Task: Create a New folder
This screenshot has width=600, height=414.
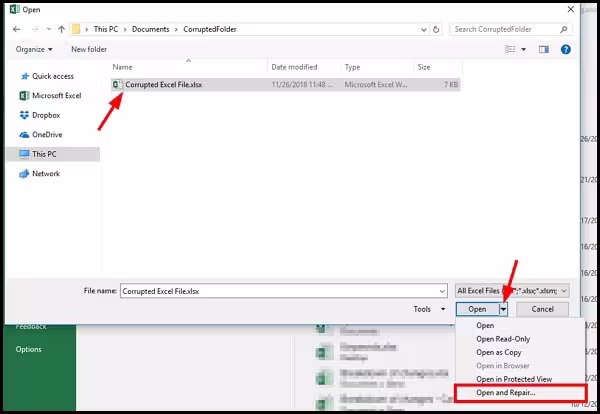Action: click(89, 49)
